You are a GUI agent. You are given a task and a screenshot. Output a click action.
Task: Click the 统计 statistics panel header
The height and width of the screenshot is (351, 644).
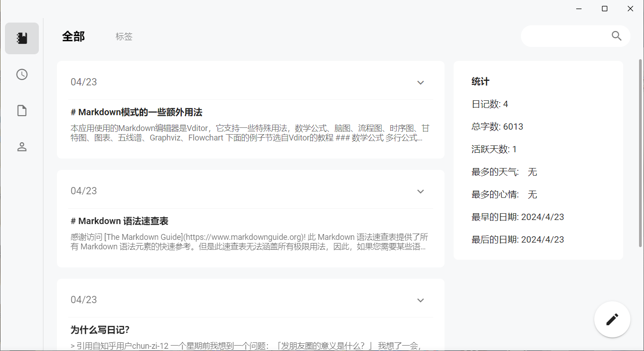[480, 81]
